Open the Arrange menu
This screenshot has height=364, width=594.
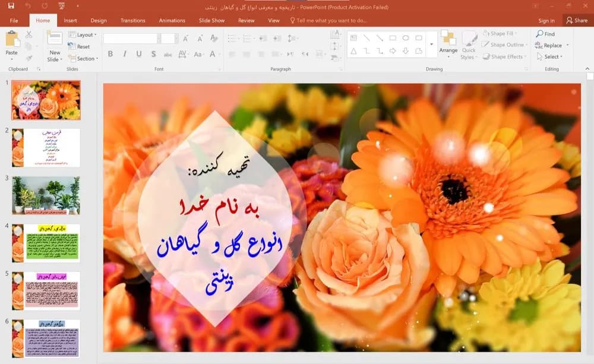(x=448, y=45)
